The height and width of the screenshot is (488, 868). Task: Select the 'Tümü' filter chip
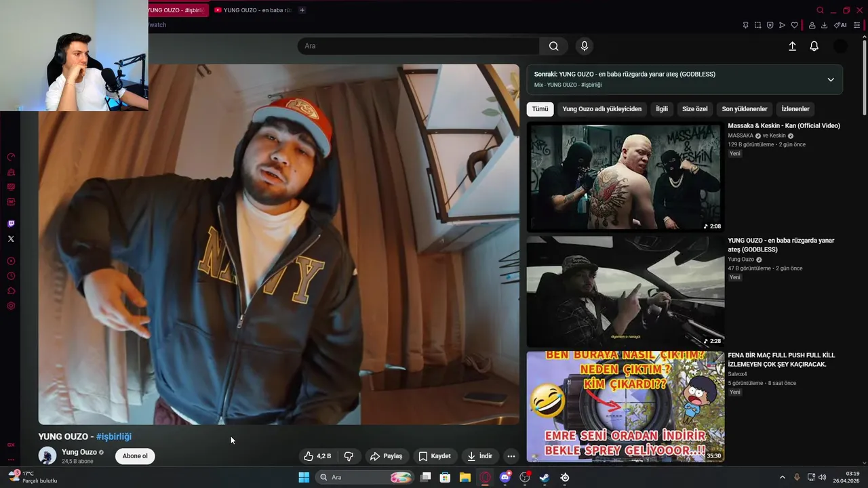[x=540, y=109]
